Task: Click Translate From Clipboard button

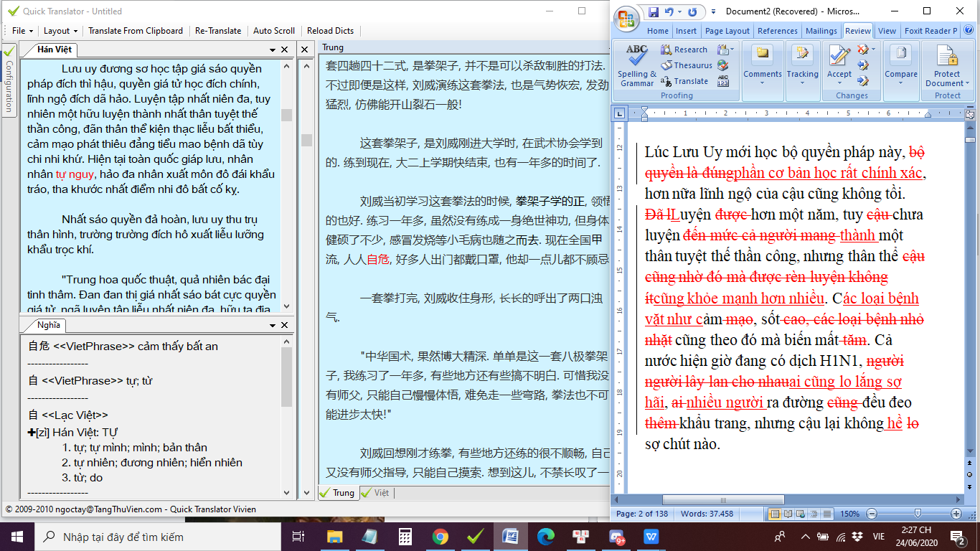Action: pos(136,31)
